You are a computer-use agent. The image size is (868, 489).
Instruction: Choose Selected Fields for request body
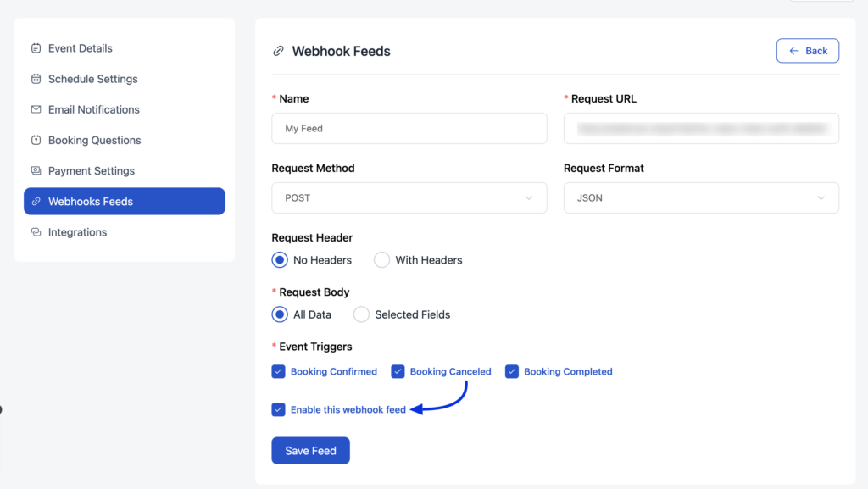[361, 314]
